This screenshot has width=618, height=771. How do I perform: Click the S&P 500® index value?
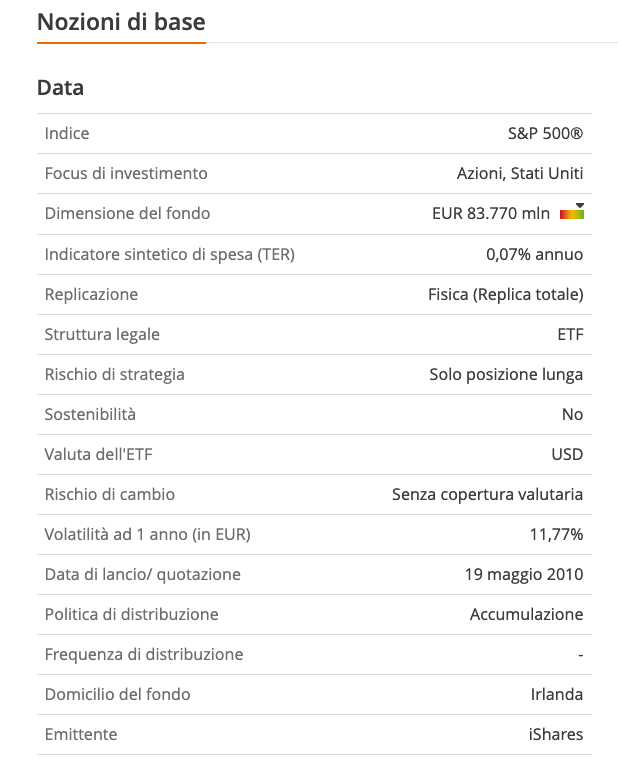coord(545,133)
